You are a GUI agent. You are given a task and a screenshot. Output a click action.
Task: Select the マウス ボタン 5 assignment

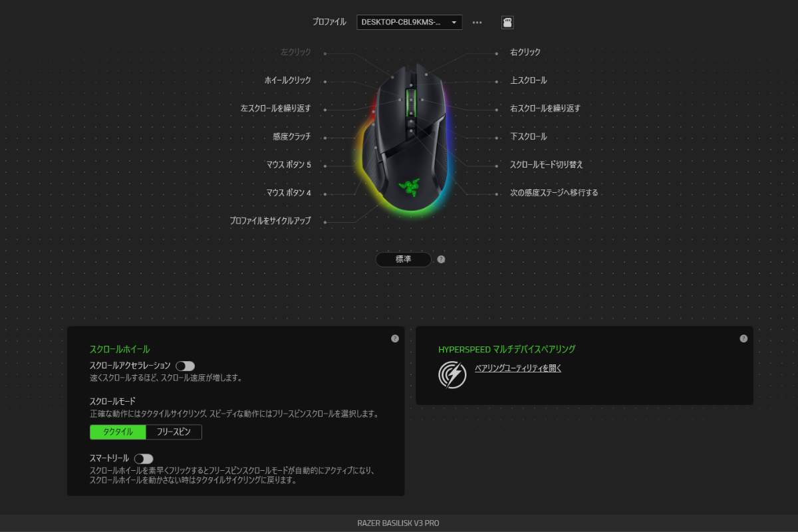(289, 164)
